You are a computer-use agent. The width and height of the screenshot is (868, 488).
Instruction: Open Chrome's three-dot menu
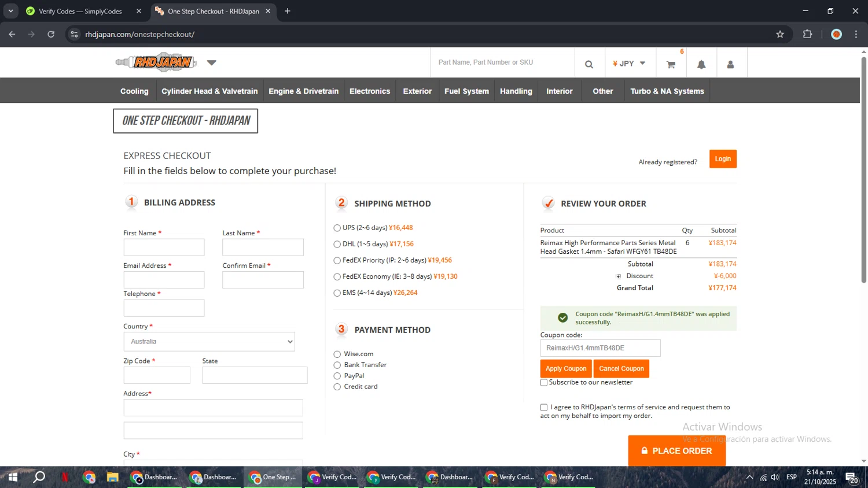tap(856, 34)
